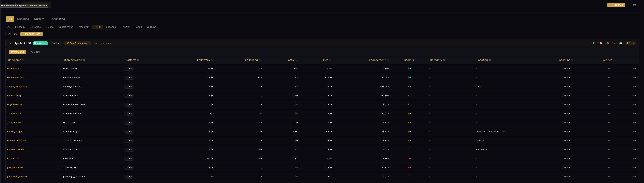Select the Instagram platform tab
The width and height of the screenshot is (644, 183).
[83, 27]
